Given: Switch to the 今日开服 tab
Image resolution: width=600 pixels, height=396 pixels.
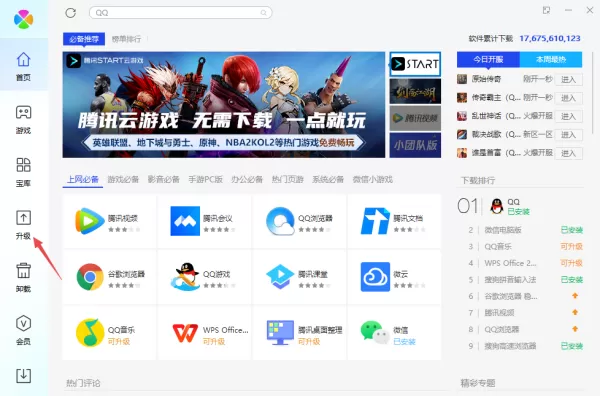Looking at the screenshot, I should pos(488,60).
